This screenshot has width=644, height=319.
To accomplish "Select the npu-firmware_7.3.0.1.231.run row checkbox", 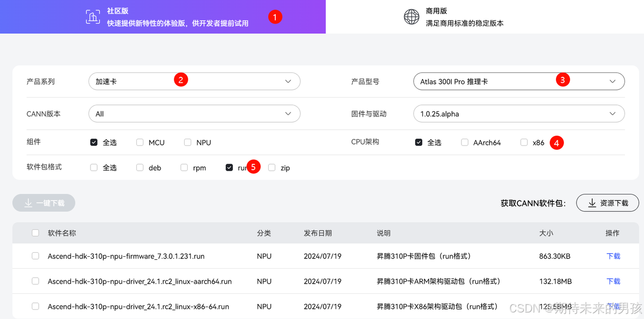I will (35, 256).
